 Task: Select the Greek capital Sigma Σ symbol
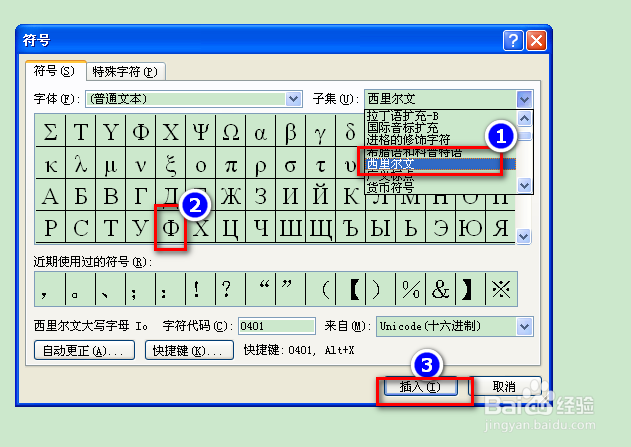coord(50,131)
